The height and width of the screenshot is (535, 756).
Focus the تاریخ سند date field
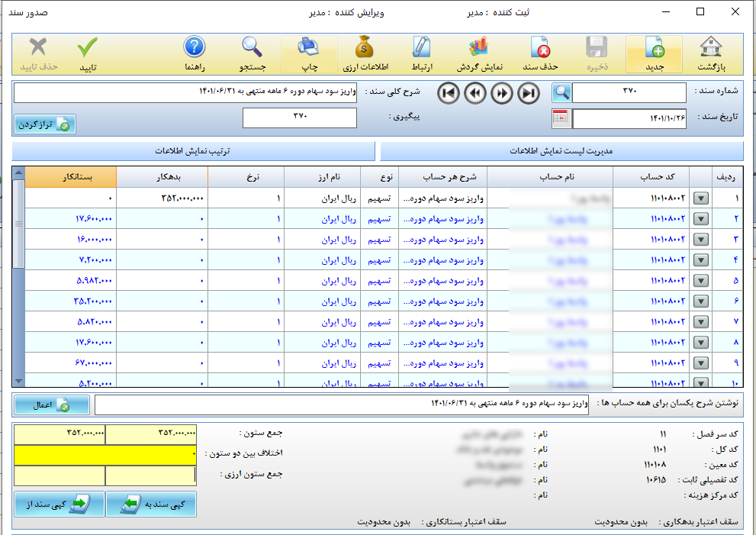point(629,118)
